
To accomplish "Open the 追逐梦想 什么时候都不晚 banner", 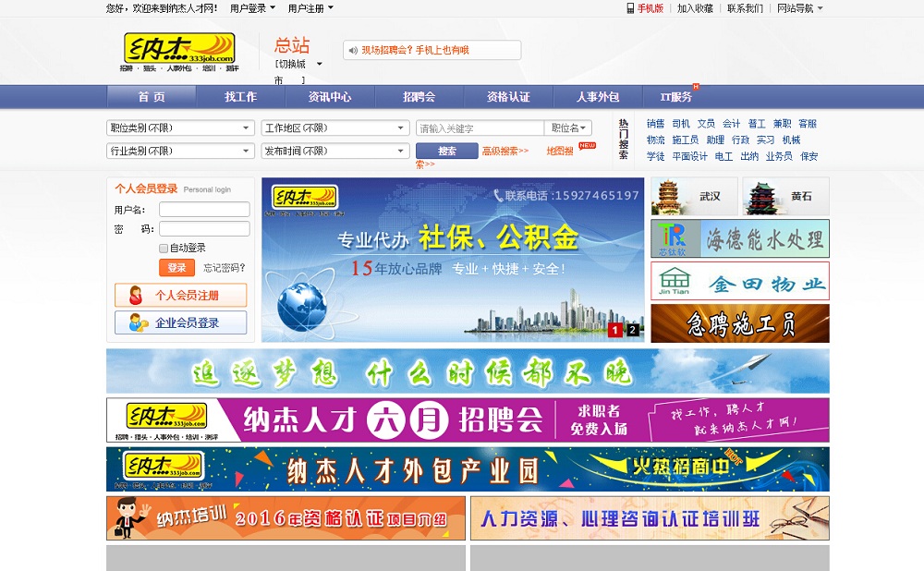I will pyautogui.click(x=468, y=371).
